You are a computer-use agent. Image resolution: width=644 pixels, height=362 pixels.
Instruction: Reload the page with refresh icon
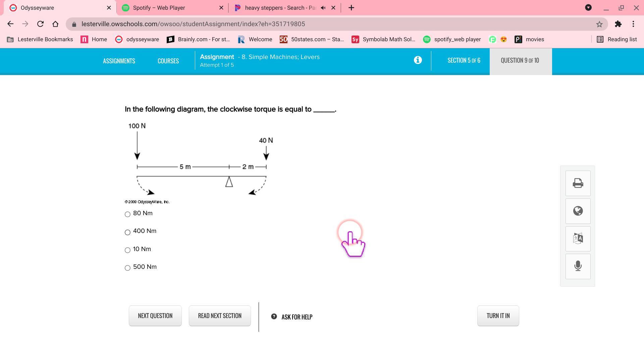[x=40, y=24]
